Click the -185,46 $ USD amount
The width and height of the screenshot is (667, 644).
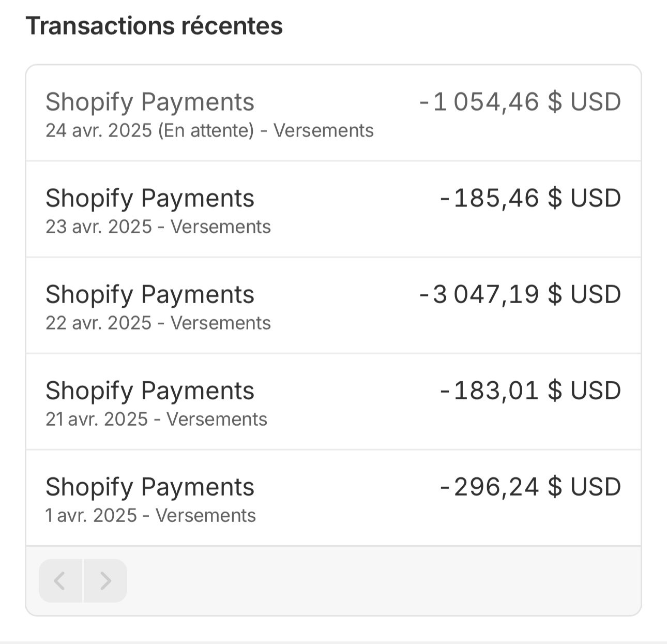530,198
